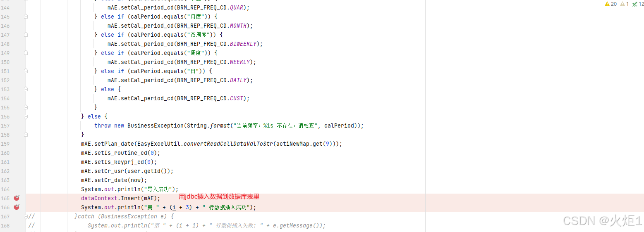Collapse the code block at line 145

point(26,17)
